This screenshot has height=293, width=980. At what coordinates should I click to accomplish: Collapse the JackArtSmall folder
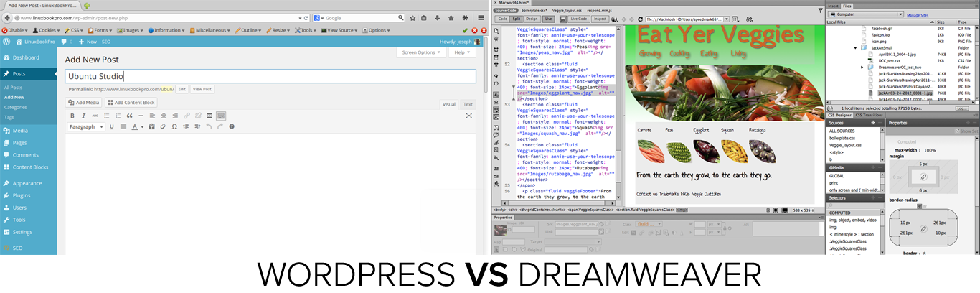[x=856, y=47]
